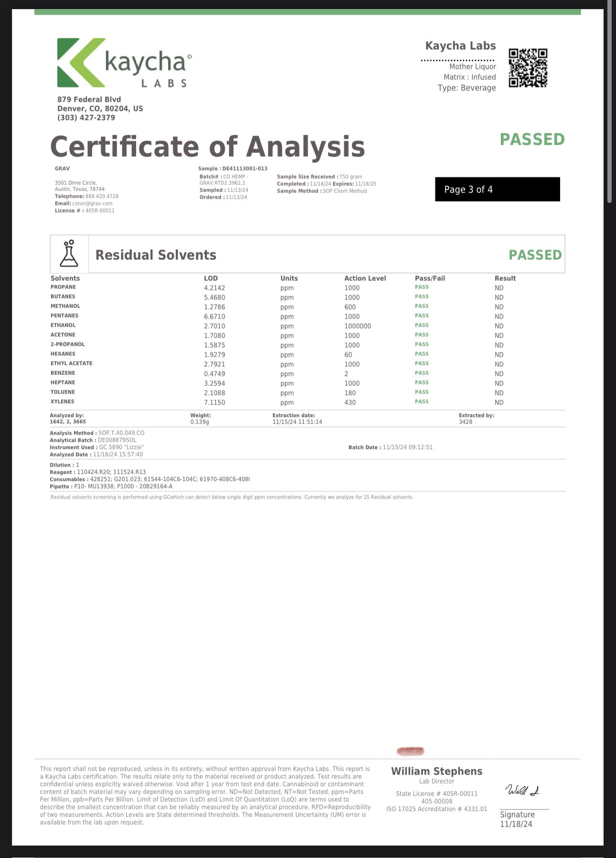Click the Action Level column header
The image size is (616, 858).
(x=365, y=278)
